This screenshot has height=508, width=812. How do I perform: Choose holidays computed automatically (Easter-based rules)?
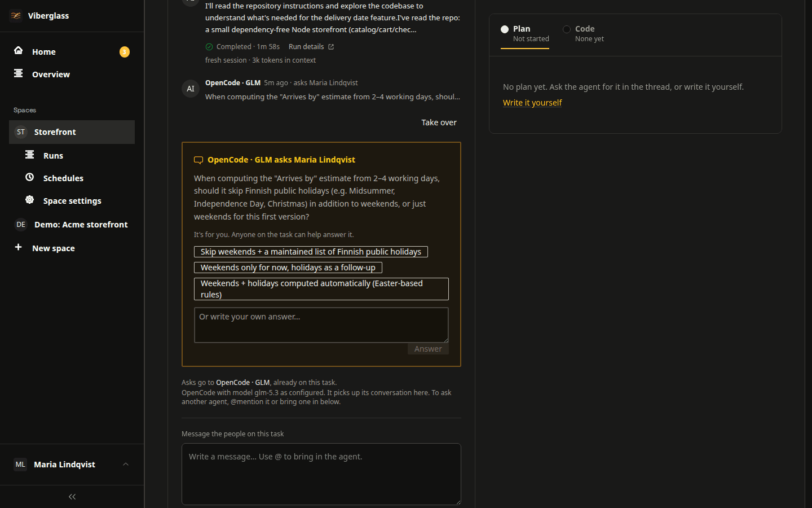(321, 289)
